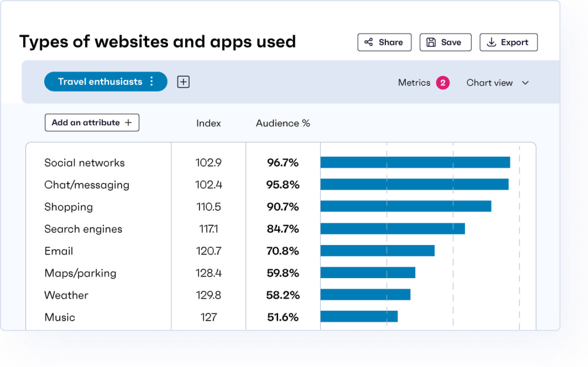Image resolution: width=588 pixels, height=367 pixels.
Task: Click the Audience % column header
Action: point(282,123)
